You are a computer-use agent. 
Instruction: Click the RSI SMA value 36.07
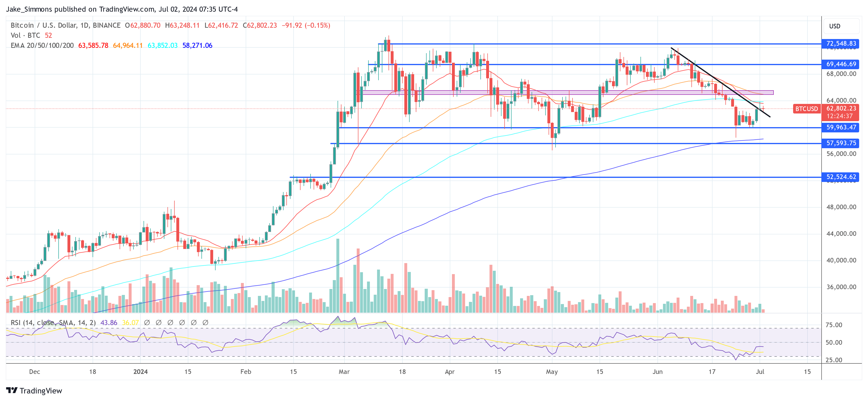[x=130, y=323]
